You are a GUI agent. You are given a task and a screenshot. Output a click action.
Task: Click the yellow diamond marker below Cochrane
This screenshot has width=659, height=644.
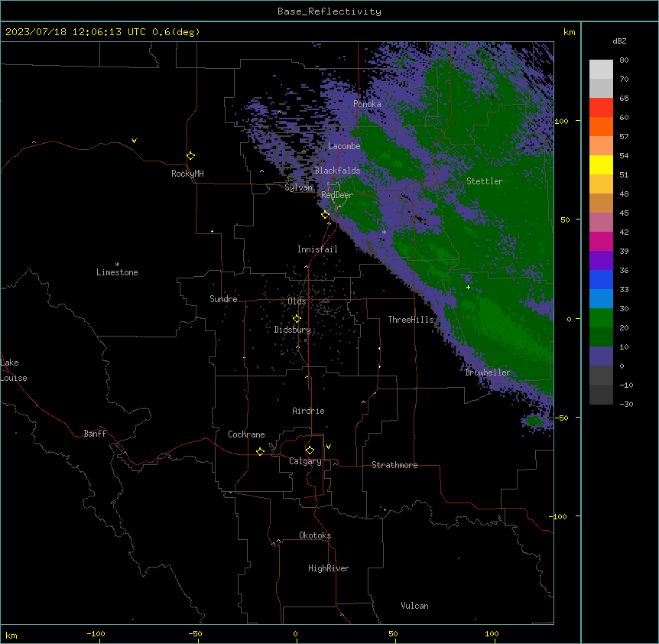coord(260,451)
